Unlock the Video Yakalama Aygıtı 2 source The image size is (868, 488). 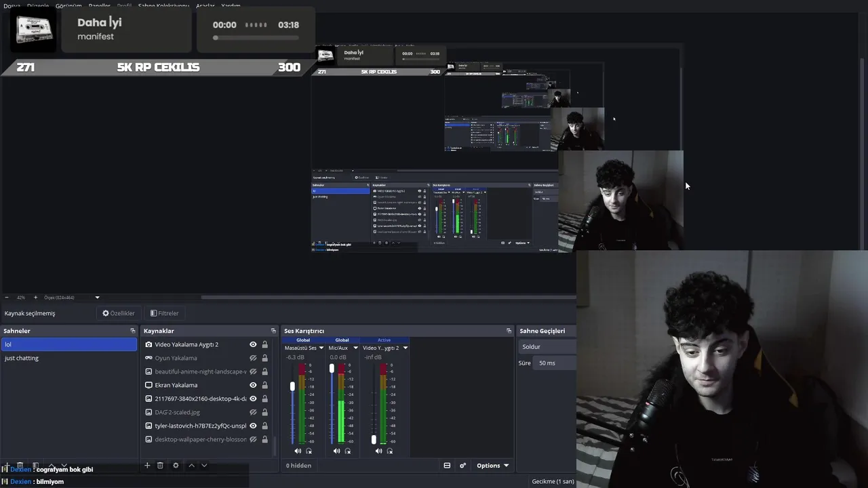(264, 344)
